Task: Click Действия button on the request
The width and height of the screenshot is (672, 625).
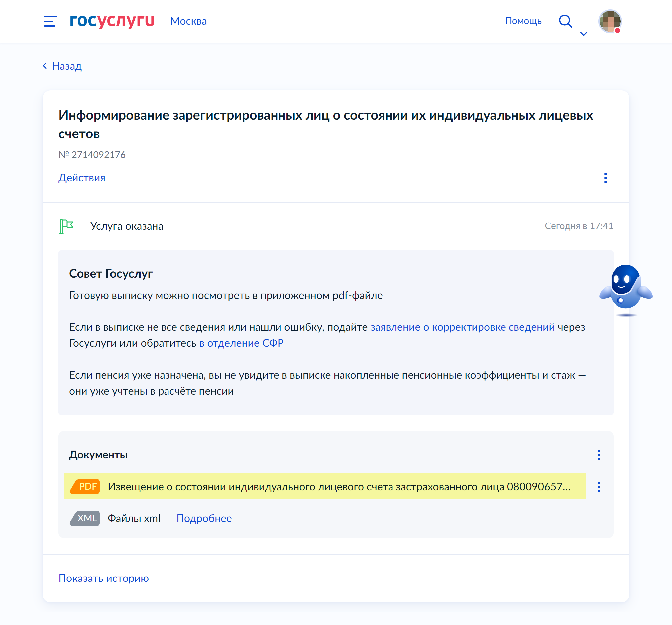Action: 82,177
